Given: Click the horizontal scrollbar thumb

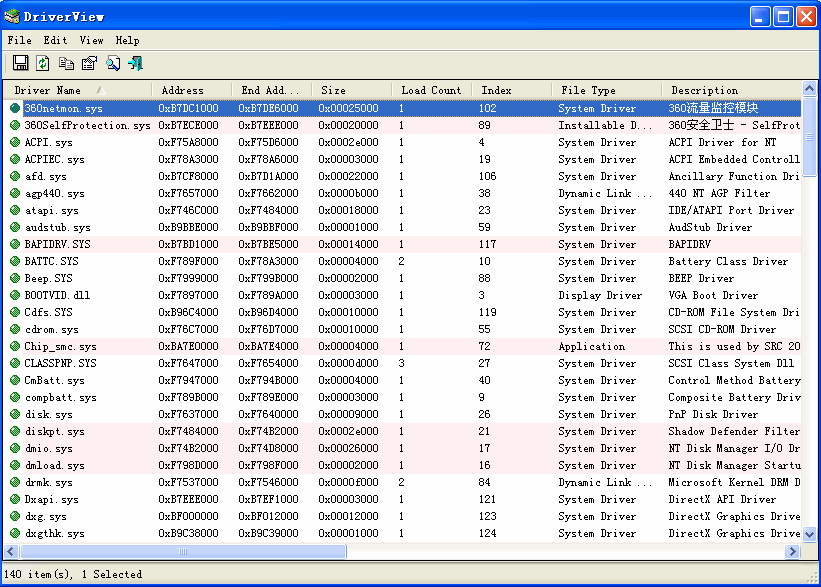Looking at the screenshot, I should [x=183, y=551].
